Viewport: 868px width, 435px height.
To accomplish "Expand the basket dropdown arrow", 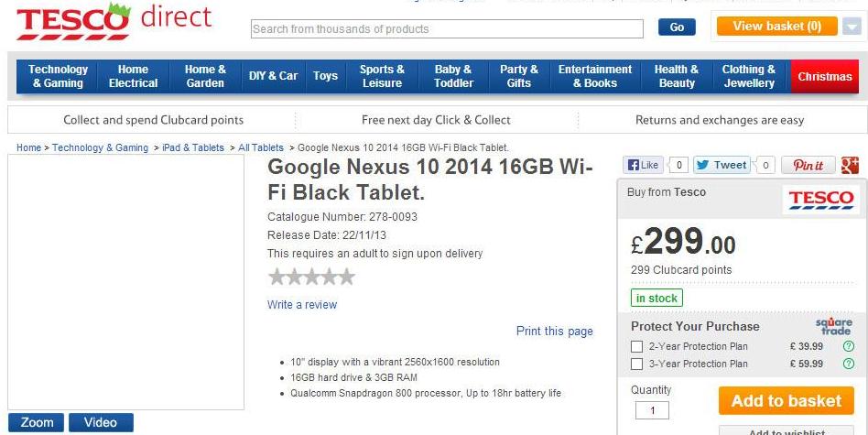I will [852, 27].
